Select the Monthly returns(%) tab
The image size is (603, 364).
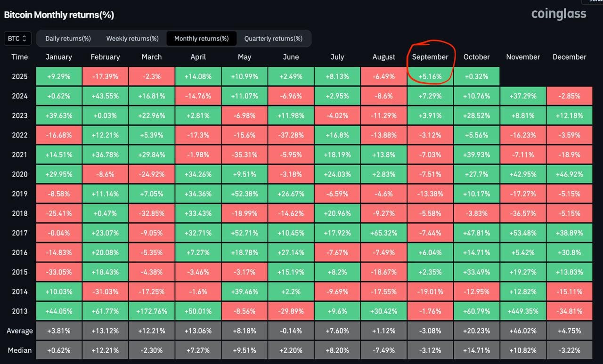(x=201, y=38)
